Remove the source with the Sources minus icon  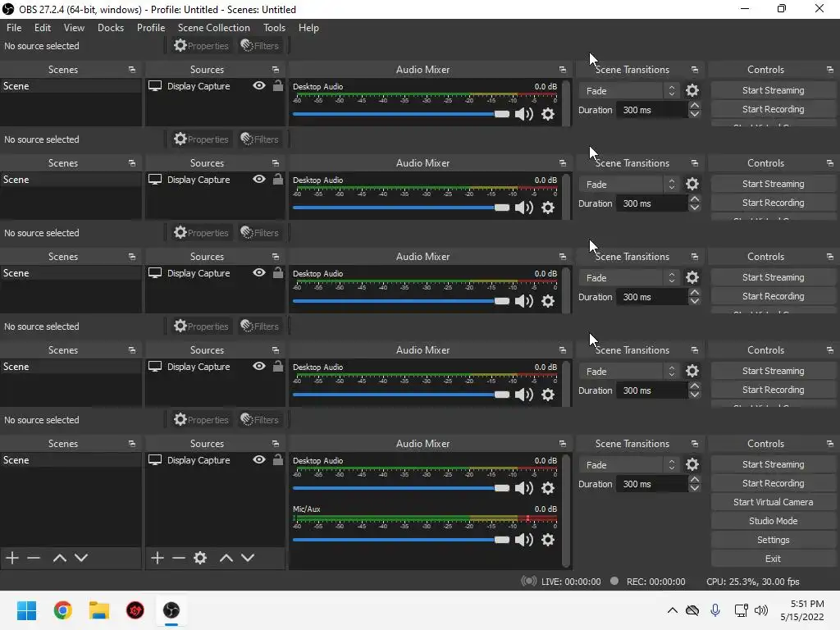178,558
